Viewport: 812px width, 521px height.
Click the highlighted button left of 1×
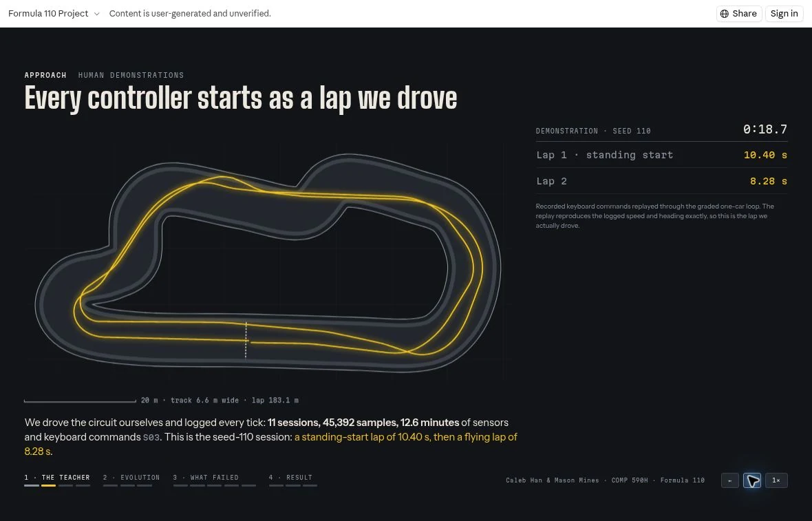click(752, 480)
